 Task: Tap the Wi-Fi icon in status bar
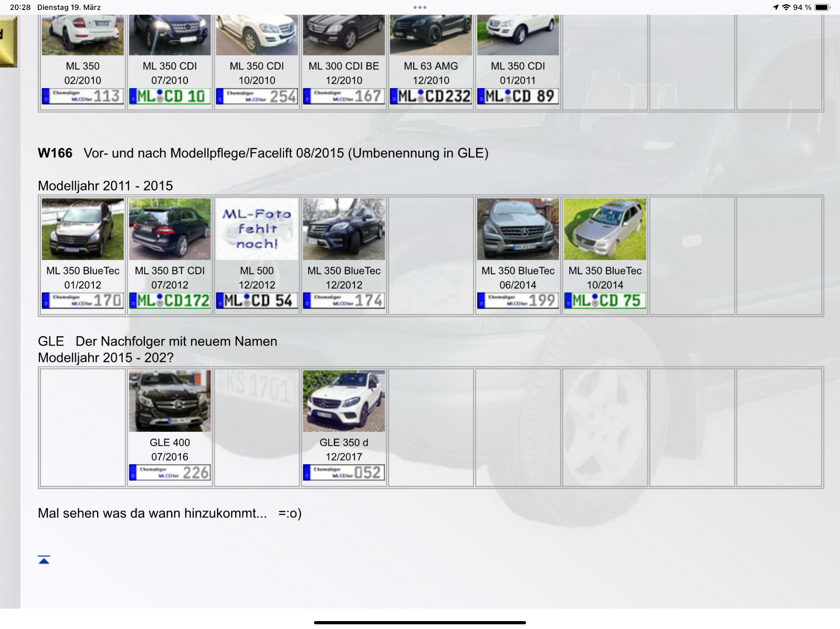point(786,7)
